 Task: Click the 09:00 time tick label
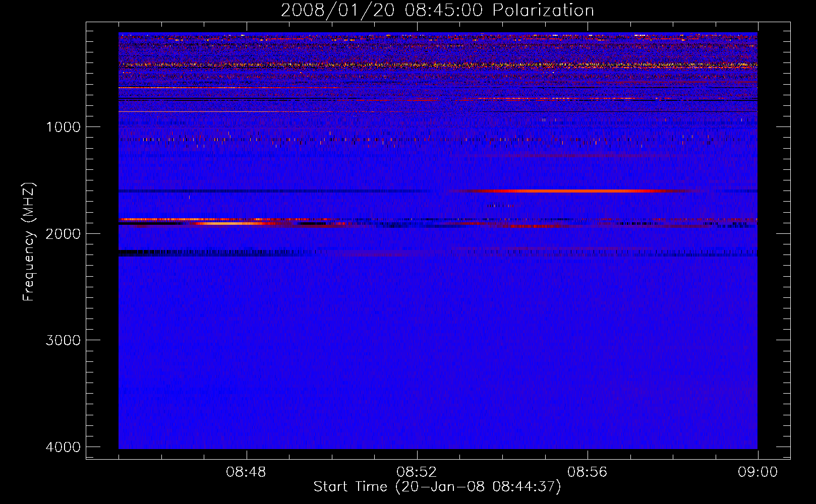coord(757,472)
